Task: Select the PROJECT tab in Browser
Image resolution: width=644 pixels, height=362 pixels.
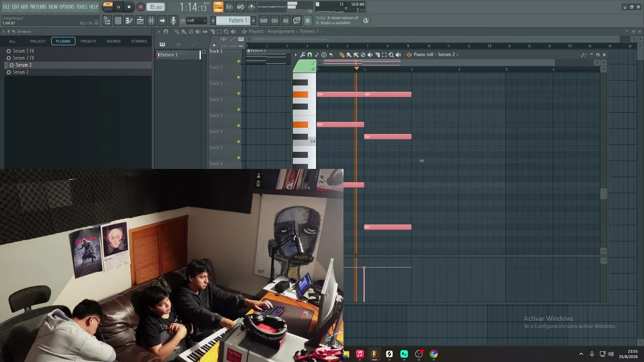Action: click(38, 41)
